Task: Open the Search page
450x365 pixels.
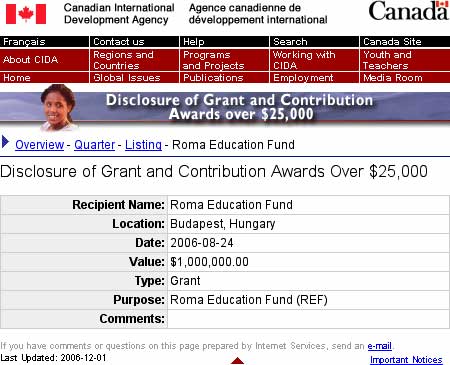Action: tap(290, 42)
